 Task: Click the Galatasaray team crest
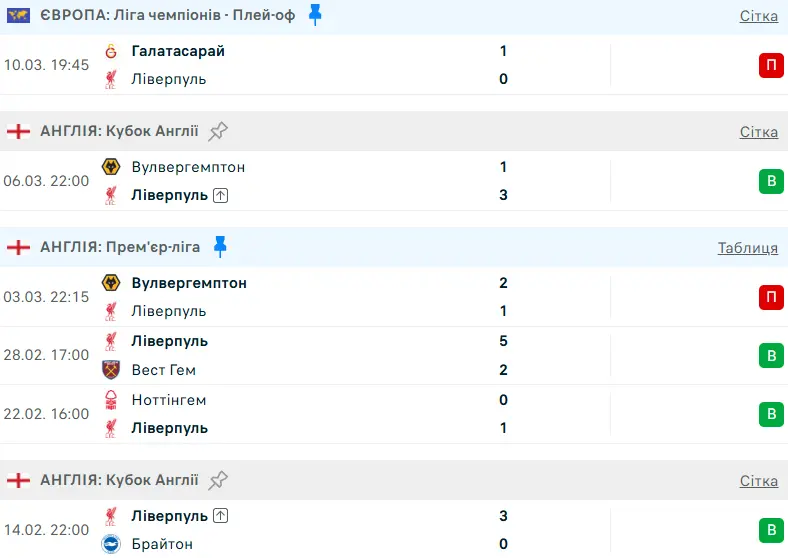[x=111, y=51]
